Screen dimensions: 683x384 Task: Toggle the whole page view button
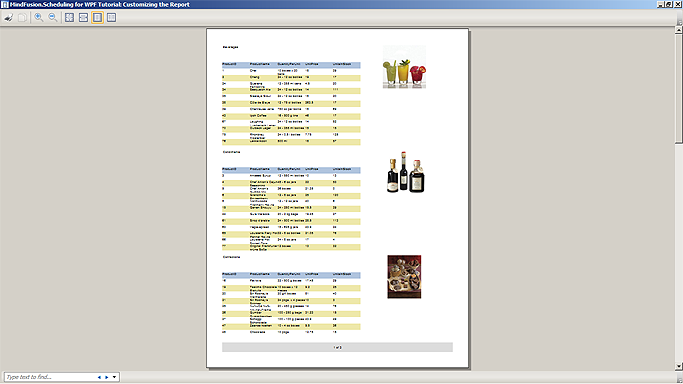coord(98,18)
